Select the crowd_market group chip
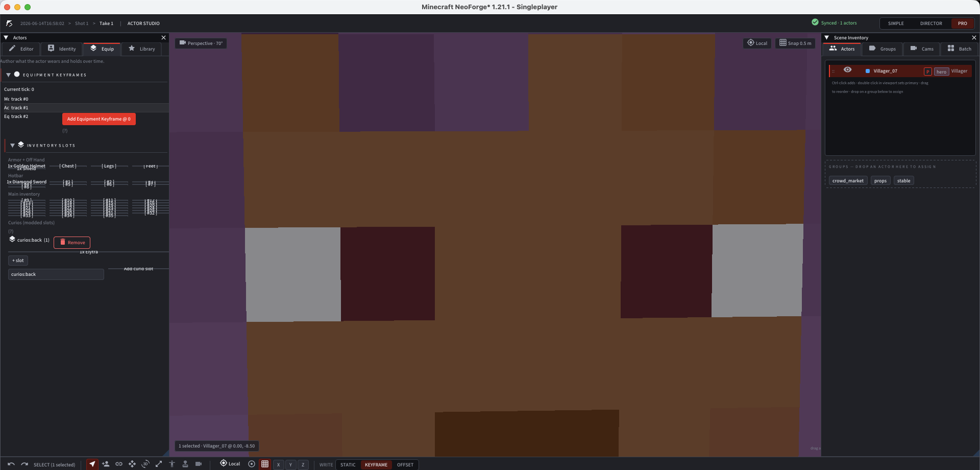Image resolution: width=980 pixels, height=470 pixels. (848, 181)
